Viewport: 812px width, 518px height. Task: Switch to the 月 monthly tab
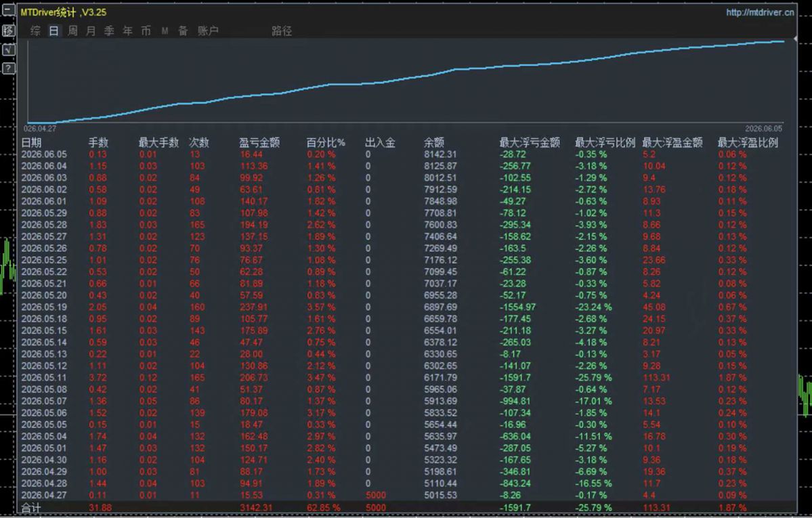[x=91, y=31]
